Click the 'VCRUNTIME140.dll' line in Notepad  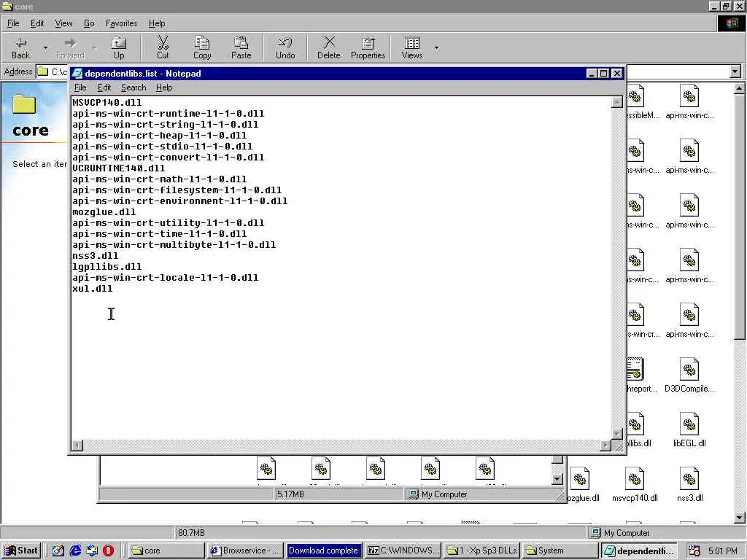(119, 168)
